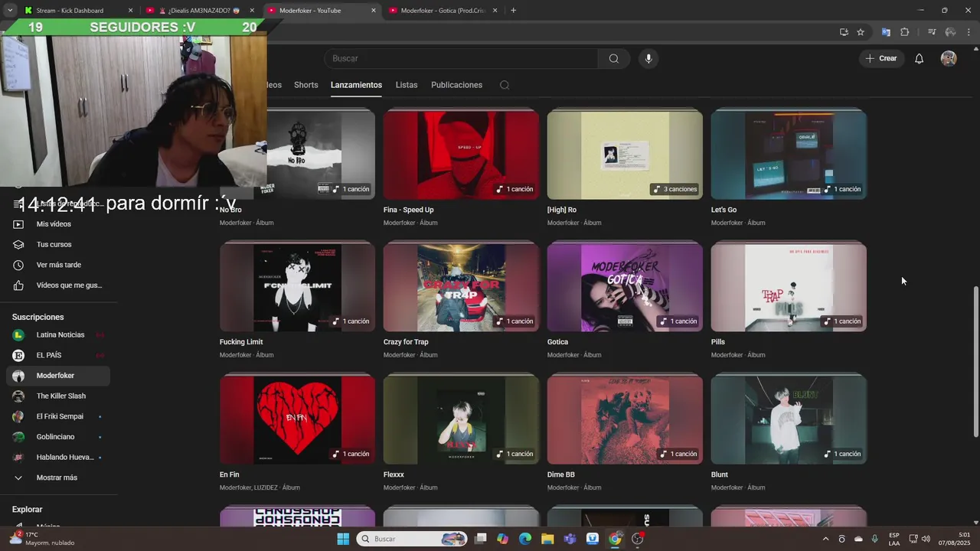Click the Let's Go album title

coord(724,210)
